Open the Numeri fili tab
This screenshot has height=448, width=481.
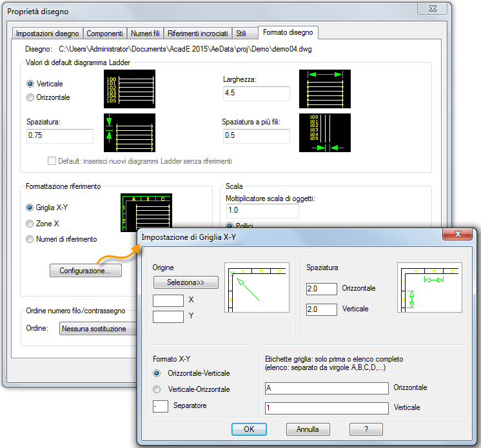(x=145, y=34)
